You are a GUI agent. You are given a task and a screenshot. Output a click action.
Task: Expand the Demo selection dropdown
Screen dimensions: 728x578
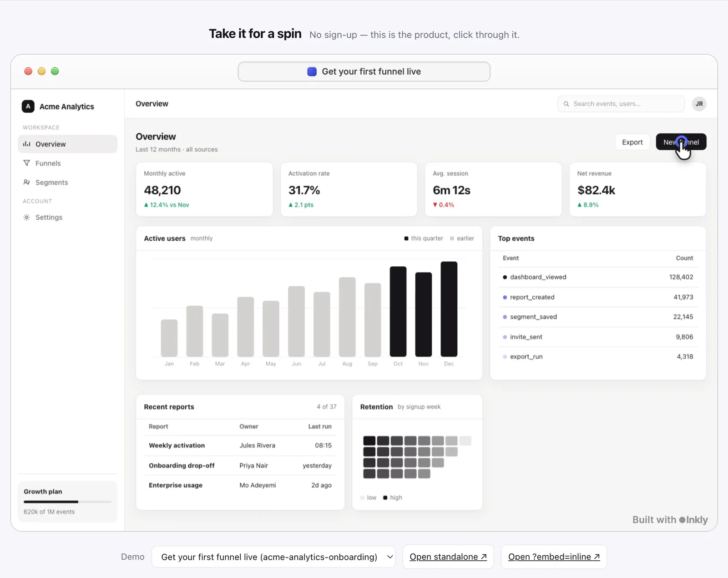[x=273, y=557]
